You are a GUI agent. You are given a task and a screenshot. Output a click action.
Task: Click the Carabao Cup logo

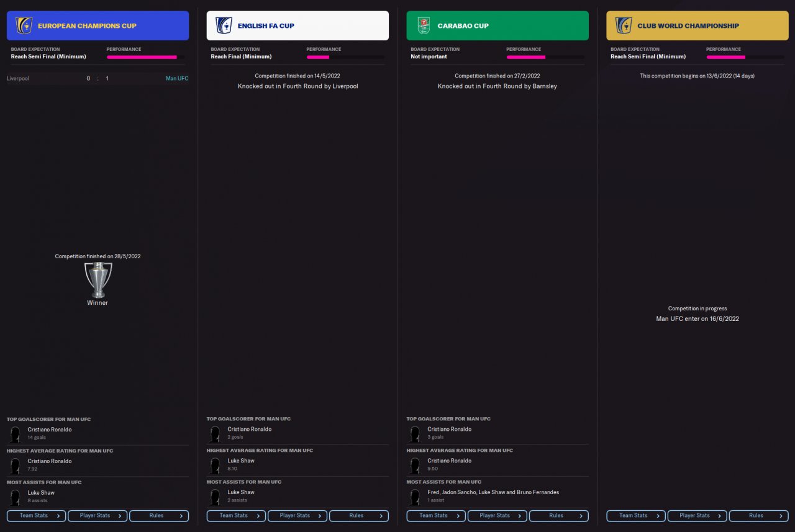424,25
